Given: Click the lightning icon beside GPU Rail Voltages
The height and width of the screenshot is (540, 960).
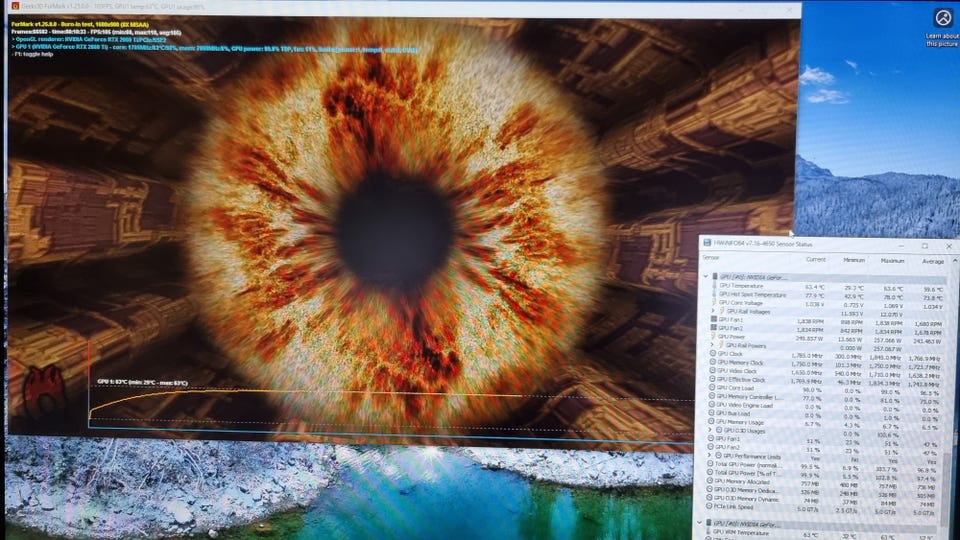Looking at the screenshot, I should [722, 310].
